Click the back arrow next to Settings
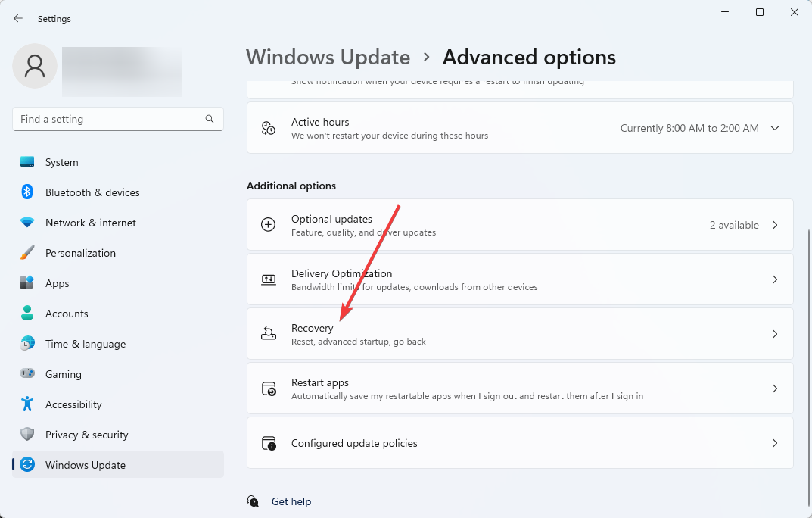 click(18, 19)
